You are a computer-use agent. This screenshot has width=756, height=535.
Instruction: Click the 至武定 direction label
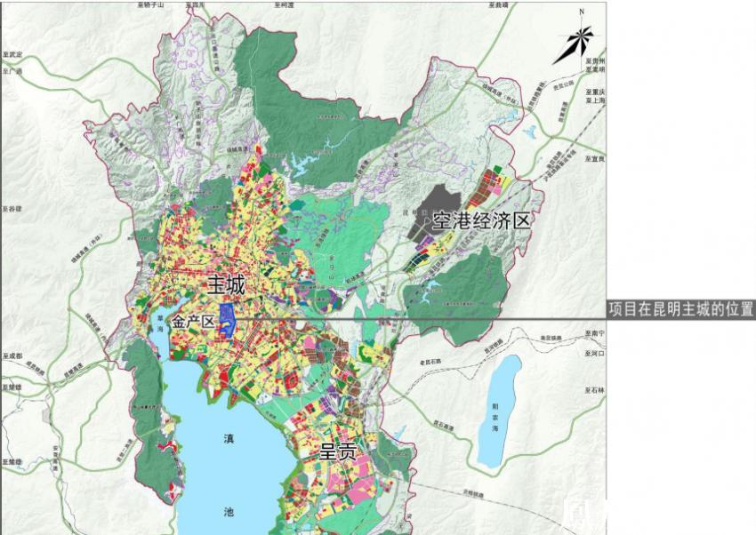(x=12, y=55)
